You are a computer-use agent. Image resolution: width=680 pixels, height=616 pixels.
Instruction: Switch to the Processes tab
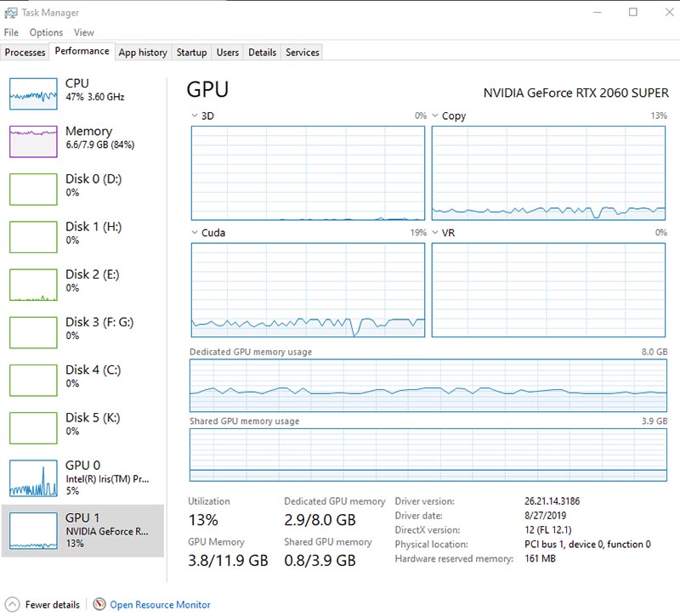(25, 53)
